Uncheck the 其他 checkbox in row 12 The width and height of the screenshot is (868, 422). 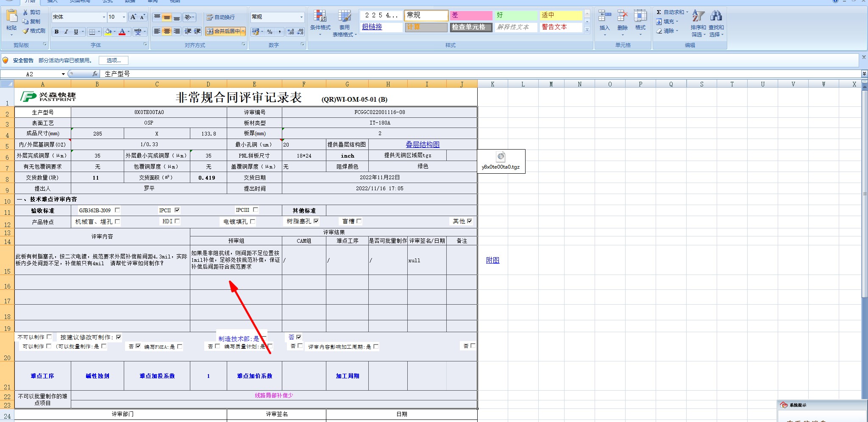(x=470, y=221)
